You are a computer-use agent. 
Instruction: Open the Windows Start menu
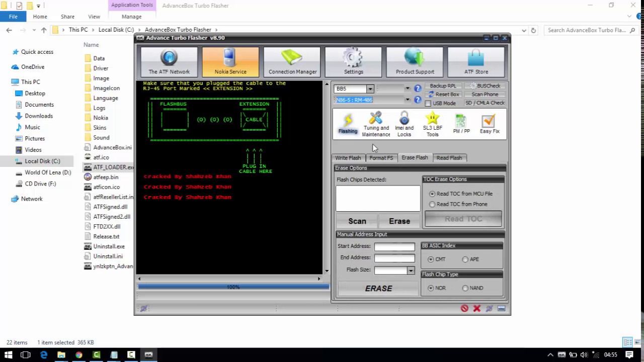point(8,354)
